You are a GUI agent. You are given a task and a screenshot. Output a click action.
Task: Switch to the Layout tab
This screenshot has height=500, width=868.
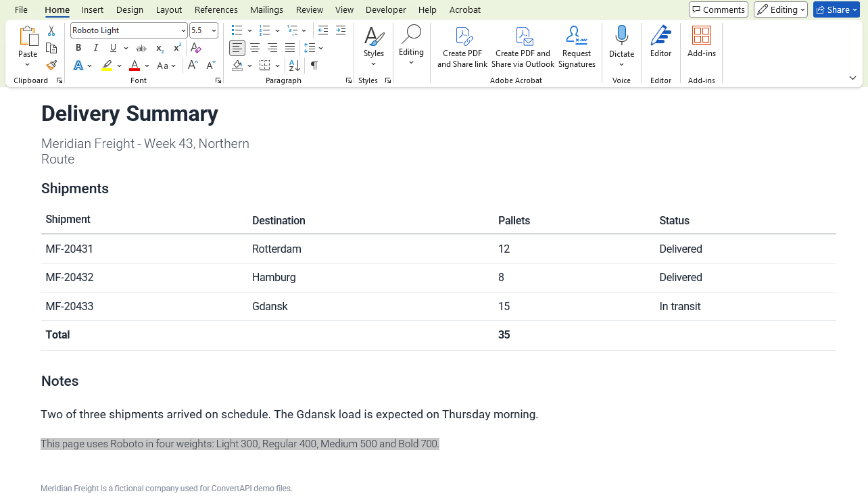coord(169,9)
